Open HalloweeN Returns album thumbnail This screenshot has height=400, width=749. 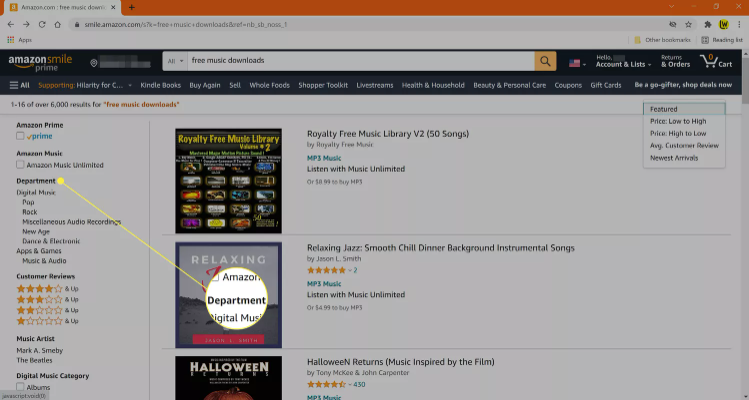click(228, 378)
